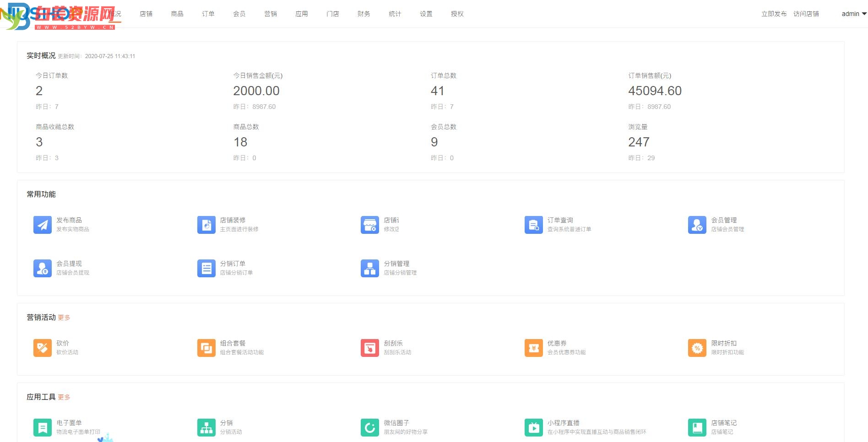
Task: Click the 今日订单数 value 2
Action: click(39, 91)
